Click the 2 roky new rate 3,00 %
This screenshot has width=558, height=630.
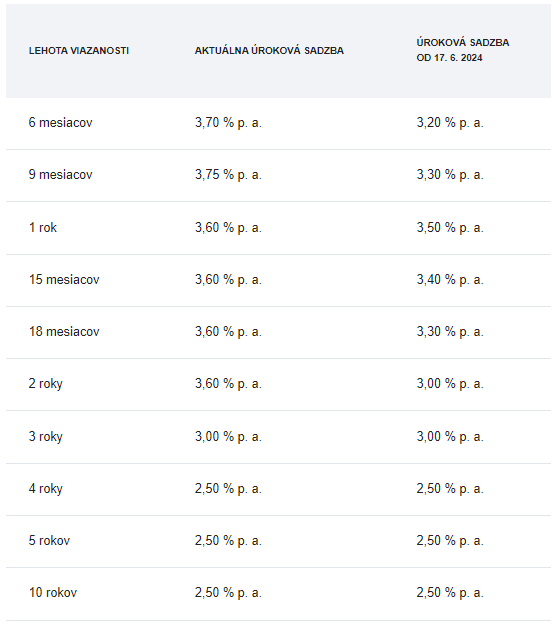coord(450,384)
